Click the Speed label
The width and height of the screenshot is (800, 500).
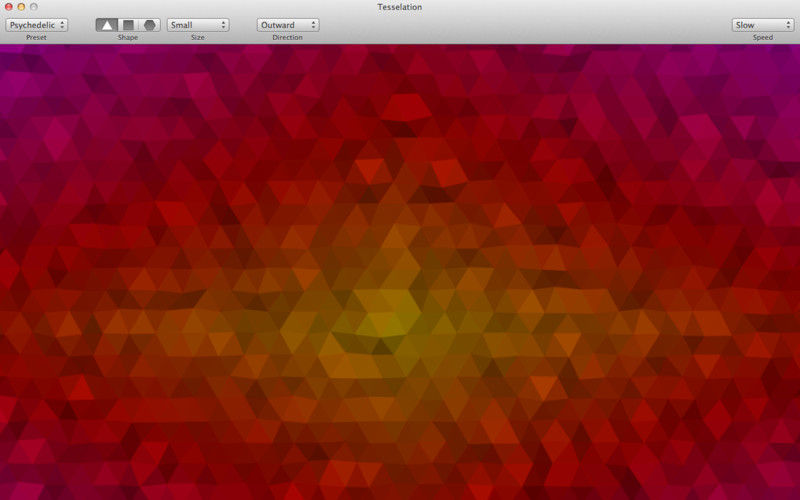[763, 38]
